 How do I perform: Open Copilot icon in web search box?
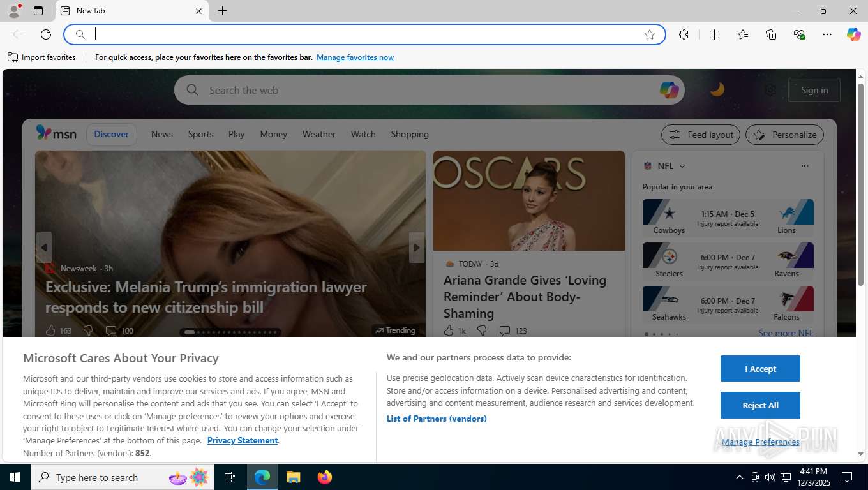click(669, 90)
